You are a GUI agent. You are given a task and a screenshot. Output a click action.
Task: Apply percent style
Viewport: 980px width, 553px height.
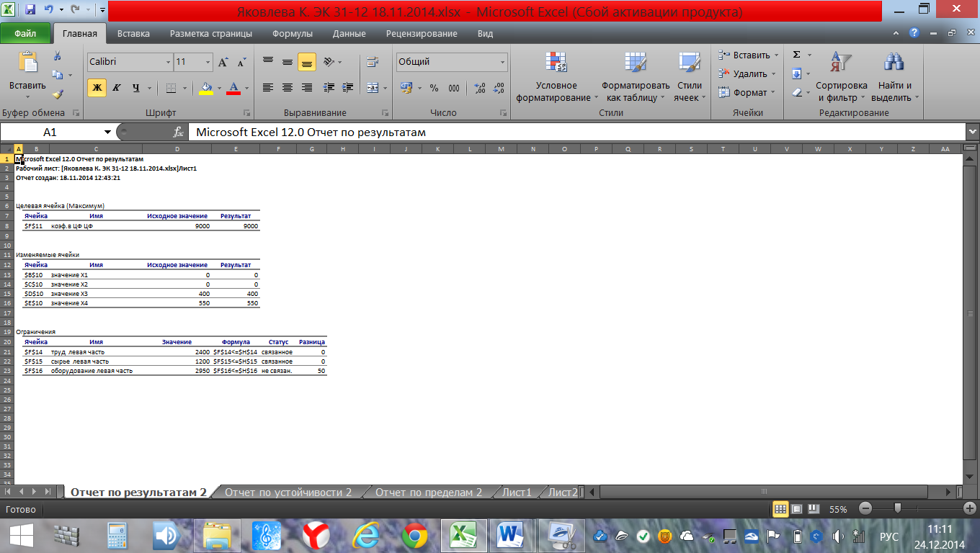pos(434,88)
